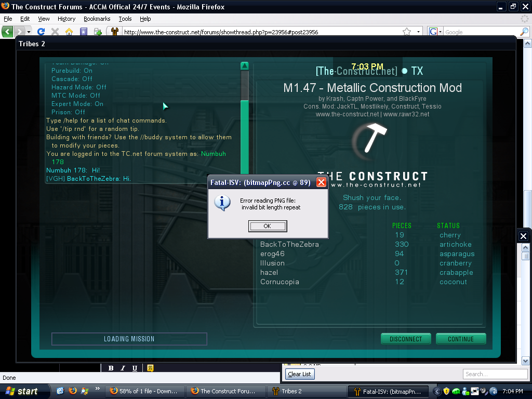This screenshot has height=399, width=532.
Task: Click the DISCONNECT button in Tribes 2
Action: tap(406, 339)
